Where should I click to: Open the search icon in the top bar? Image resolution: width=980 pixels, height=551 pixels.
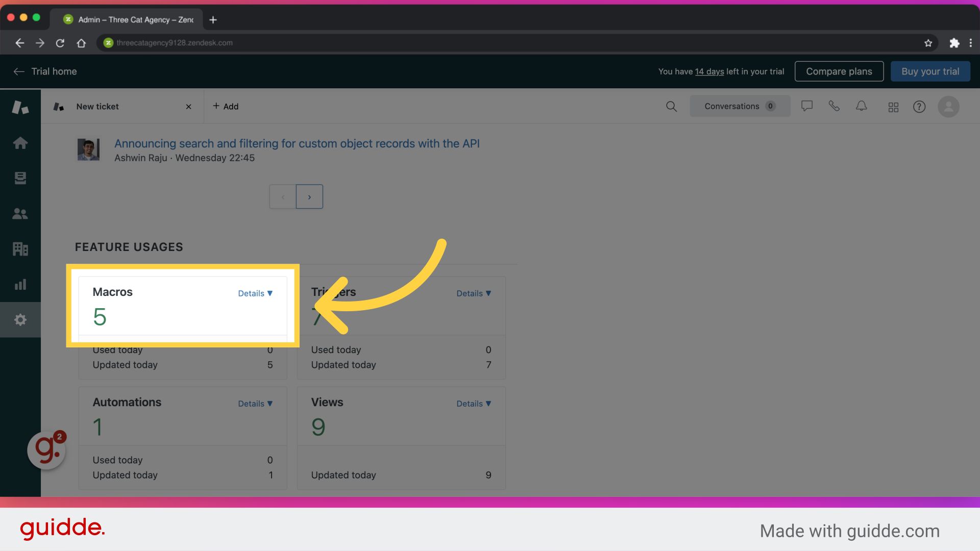671,107
